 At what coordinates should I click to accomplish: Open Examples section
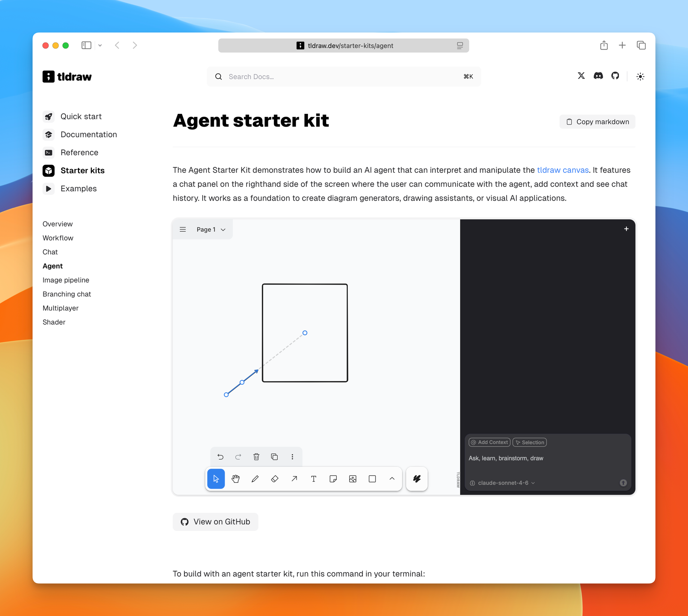pos(70,189)
